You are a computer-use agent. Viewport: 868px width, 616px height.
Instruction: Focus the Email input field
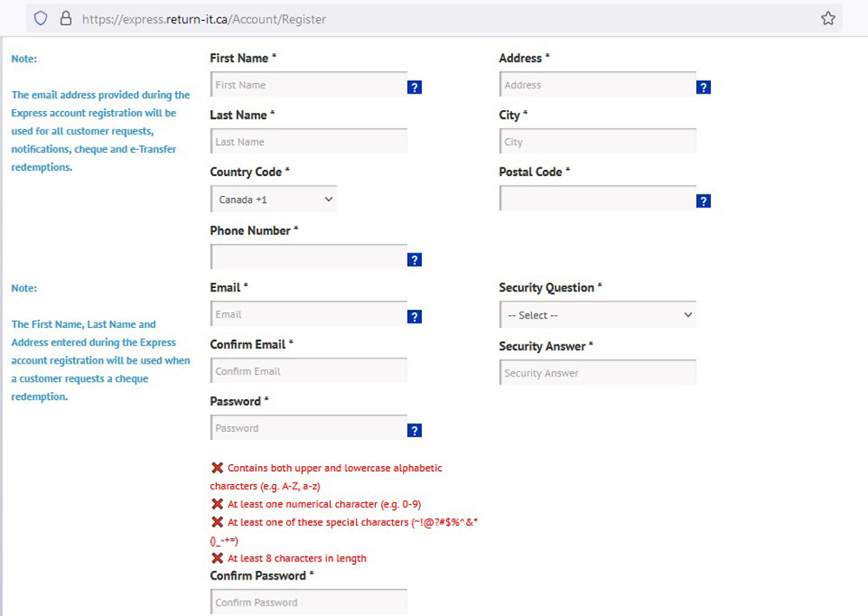[309, 314]
